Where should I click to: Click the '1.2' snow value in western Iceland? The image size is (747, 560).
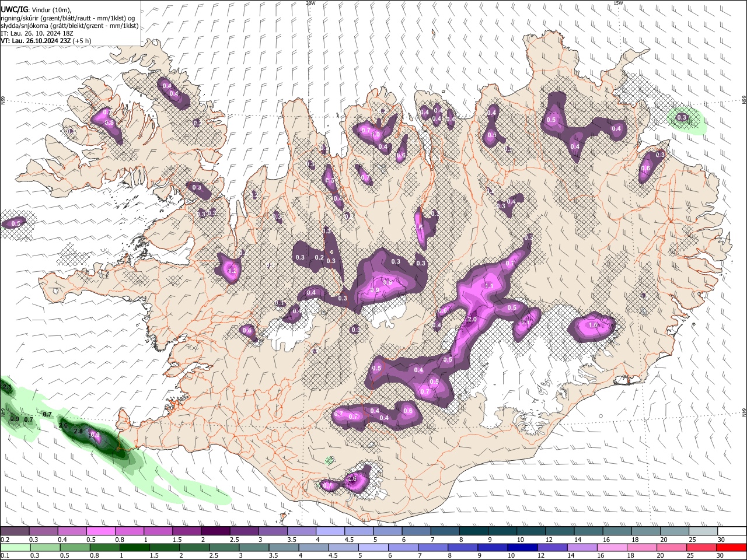(x=231, y=271)
